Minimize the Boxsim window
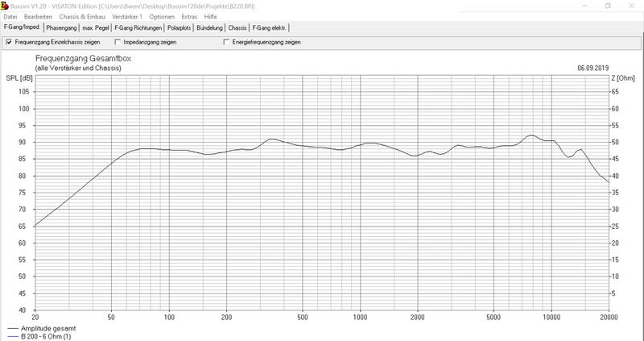Screen dimensions: 644x341 [585, 6]
